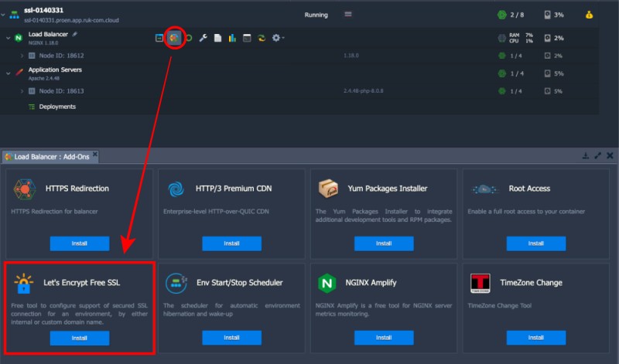This screenshot has width=619, height=364.
Task: Click the pencil icon beside Load Balancer name
Action: coord(74,34)
